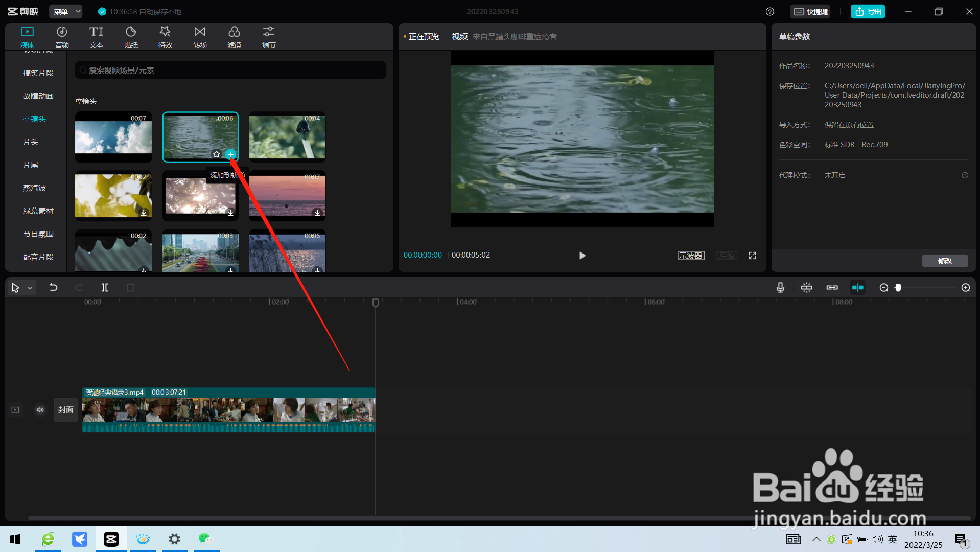This screenshot has height=552, width=980.
Task: Expand the pointer tool dropdown arrow
Action: (x=30, y=288)
